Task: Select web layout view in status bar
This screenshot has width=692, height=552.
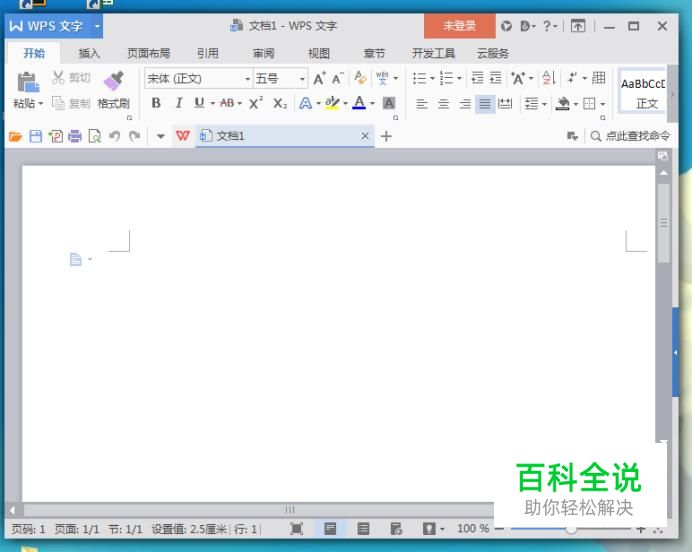Action: 396,528
